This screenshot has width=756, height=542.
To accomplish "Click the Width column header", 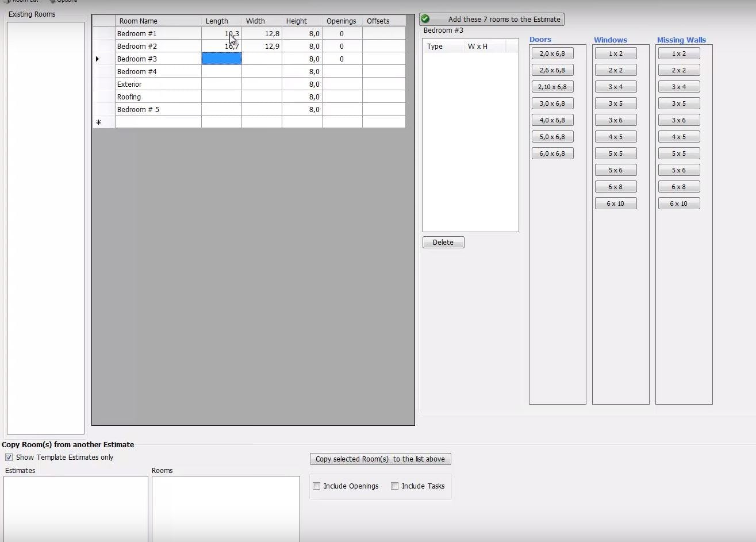I will [x=255, y=21].
